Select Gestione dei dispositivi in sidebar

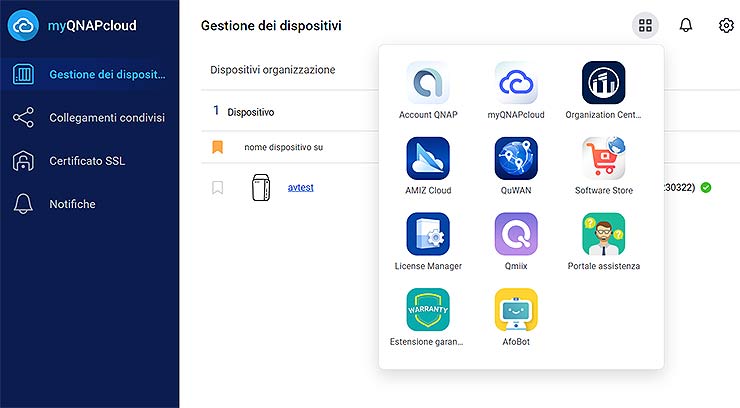click(x=90, y=74)
